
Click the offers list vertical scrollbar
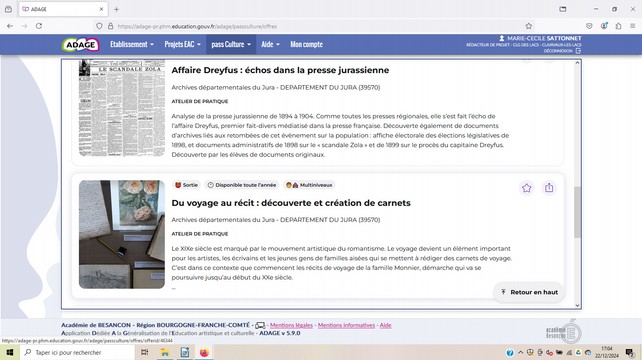tap(577, 213)
